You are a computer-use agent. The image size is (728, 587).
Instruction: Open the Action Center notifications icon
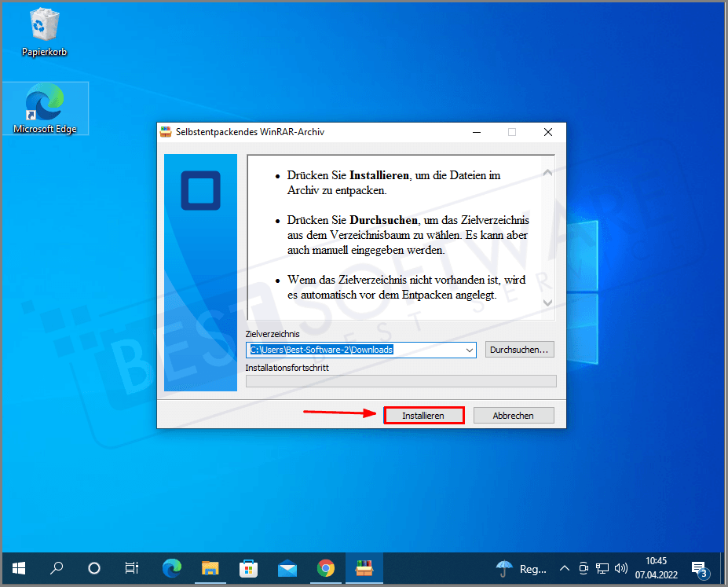(697, 568)
